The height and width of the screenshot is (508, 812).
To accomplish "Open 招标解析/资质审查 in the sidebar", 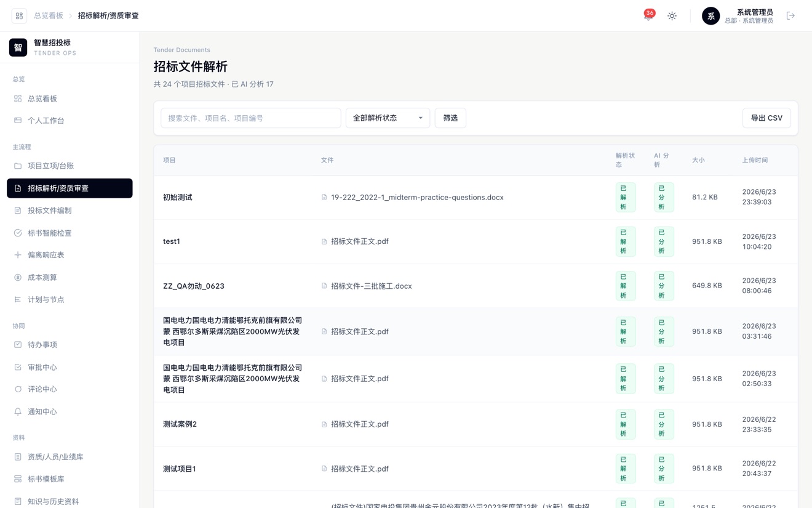I will (x=70, y=188).
